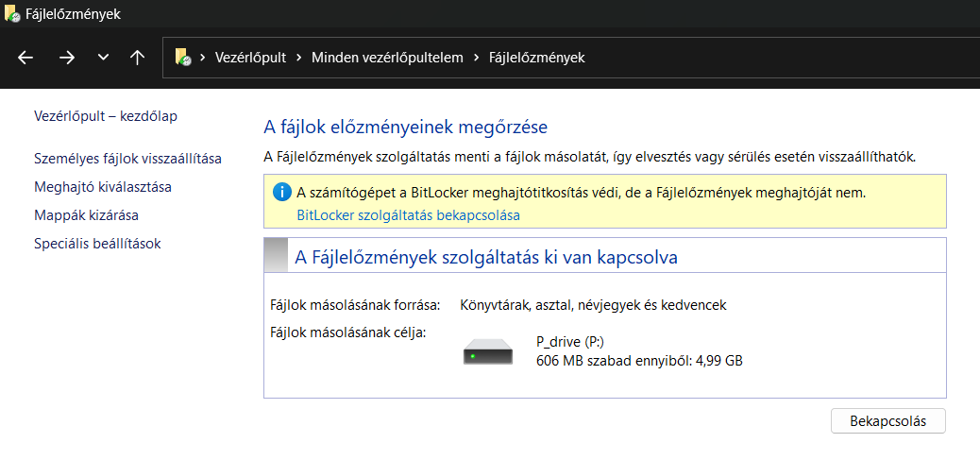This screenshot has height=460, width=980.
Task: Navigate to Minden vezérlőpultelem breadcrumb
Action: click(387, 59)
